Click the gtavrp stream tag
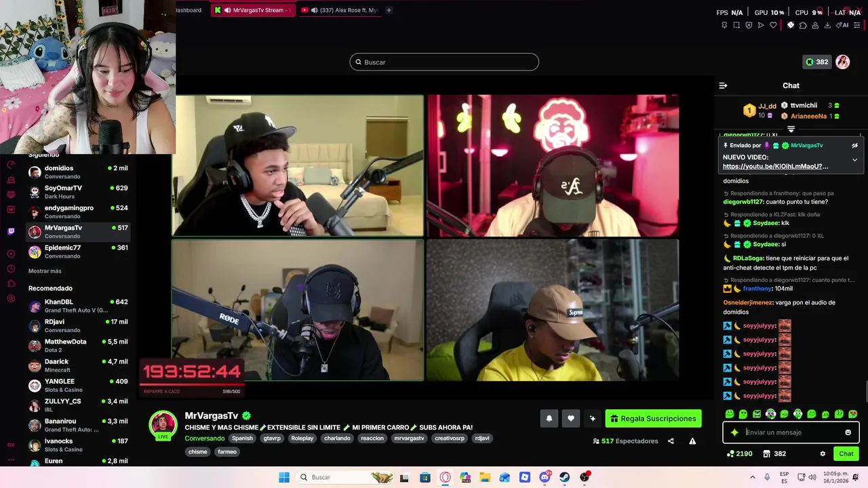This screenshot has width=868, height=488. coord(272,438)
